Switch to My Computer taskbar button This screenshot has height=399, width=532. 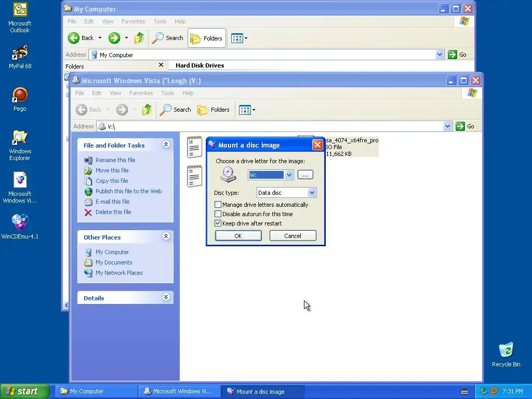tap(97, 391)
